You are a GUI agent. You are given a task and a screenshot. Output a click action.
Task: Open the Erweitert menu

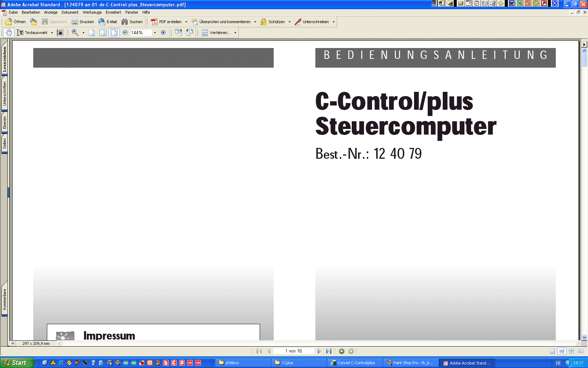(113, 12)
